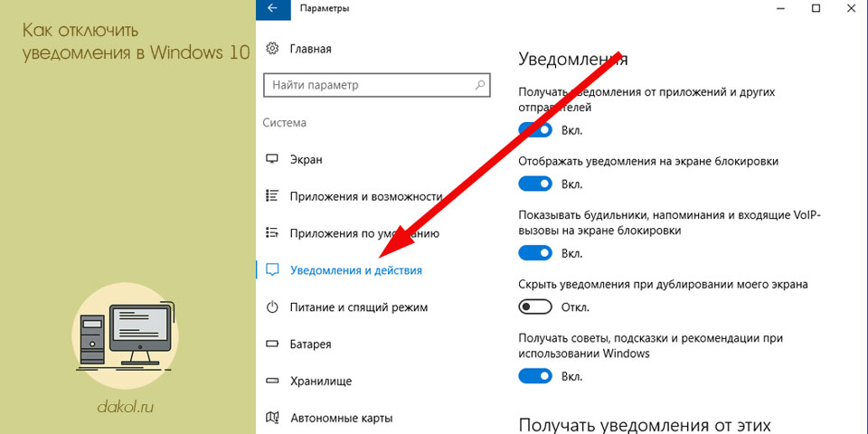Open Питание и спящий режим page
868x434 pixels.
tap(359, 307)
